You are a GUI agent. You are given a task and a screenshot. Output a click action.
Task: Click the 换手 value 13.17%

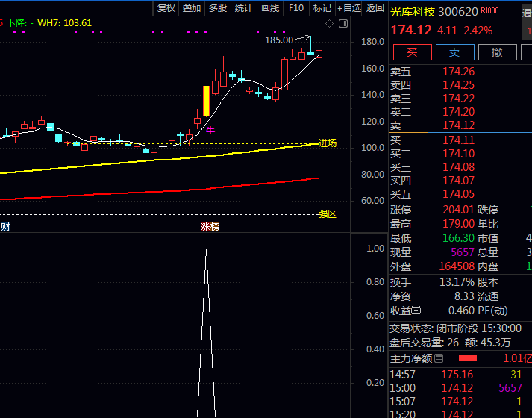coord(457,282)
